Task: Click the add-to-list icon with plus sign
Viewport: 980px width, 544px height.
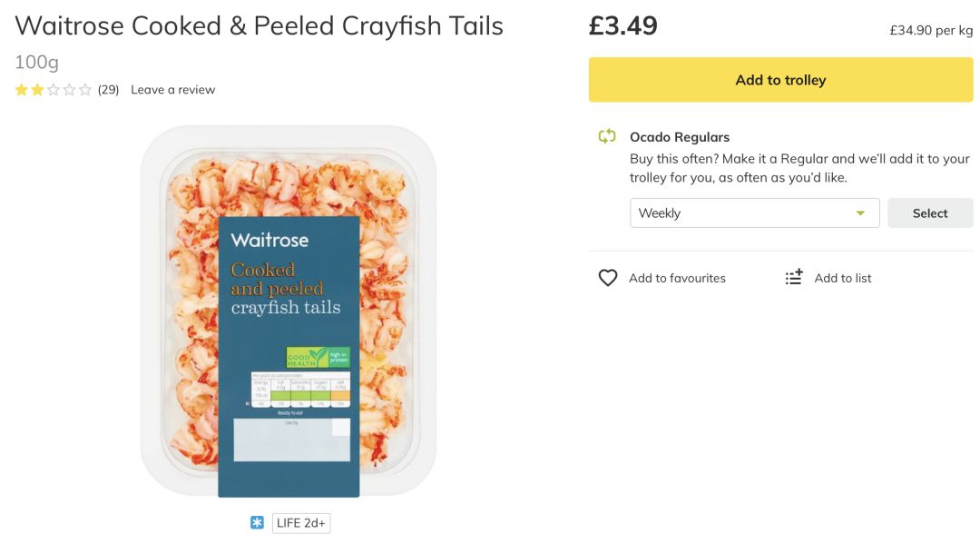Action: (794, 278)
